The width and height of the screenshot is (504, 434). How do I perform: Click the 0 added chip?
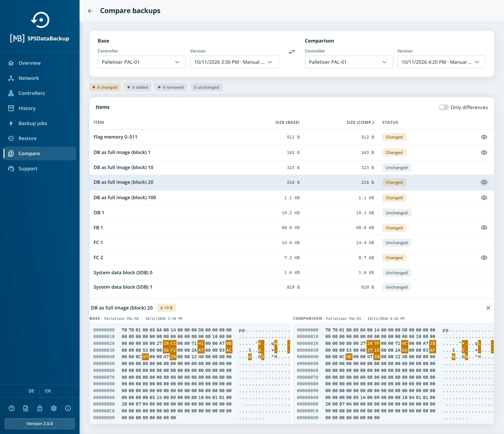(138, 87)
